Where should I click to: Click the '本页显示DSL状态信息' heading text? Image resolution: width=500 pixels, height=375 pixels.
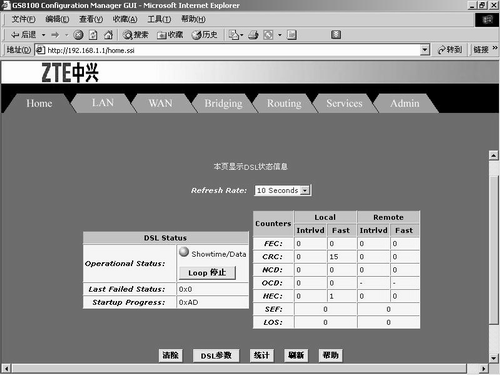[250, 166]
